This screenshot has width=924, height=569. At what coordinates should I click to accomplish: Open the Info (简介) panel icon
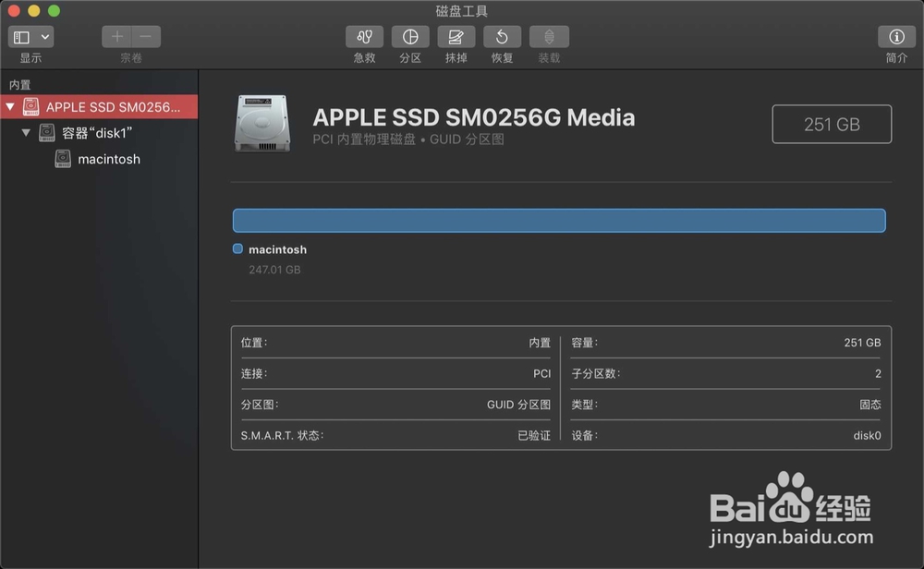pyautogui.click(x=896, y=37)
